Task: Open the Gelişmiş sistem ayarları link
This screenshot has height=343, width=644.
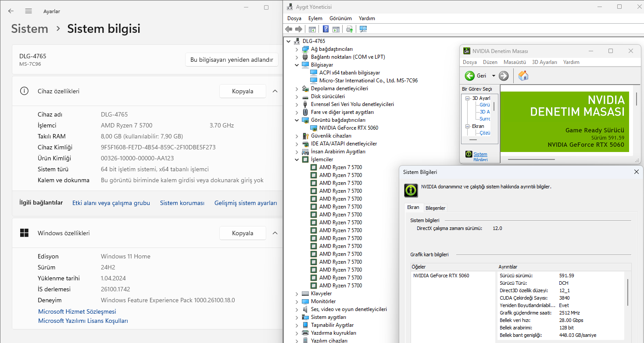Action: pyautogui.click(x=246, y=203)
